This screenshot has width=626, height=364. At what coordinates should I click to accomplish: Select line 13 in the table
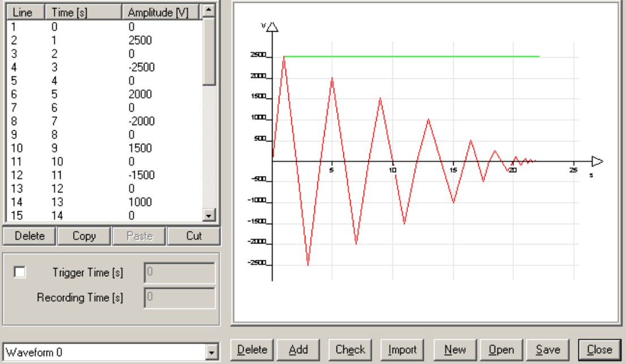(x=105, y=189)
